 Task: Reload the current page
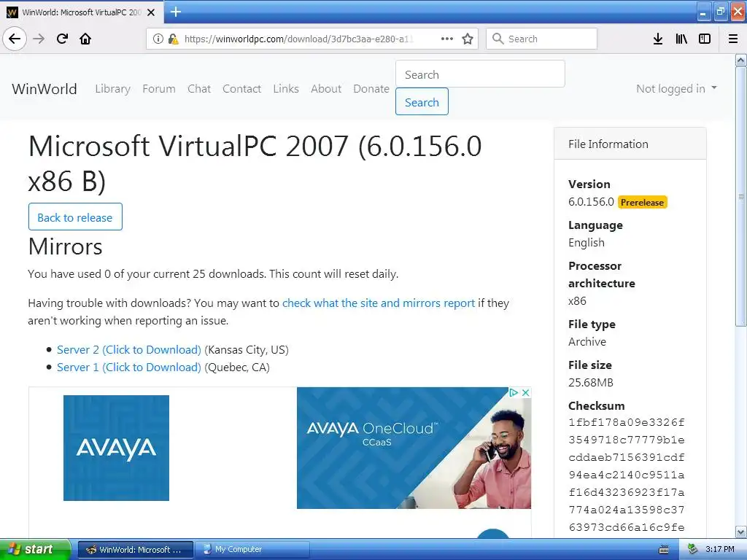click(x=62, y=39)
